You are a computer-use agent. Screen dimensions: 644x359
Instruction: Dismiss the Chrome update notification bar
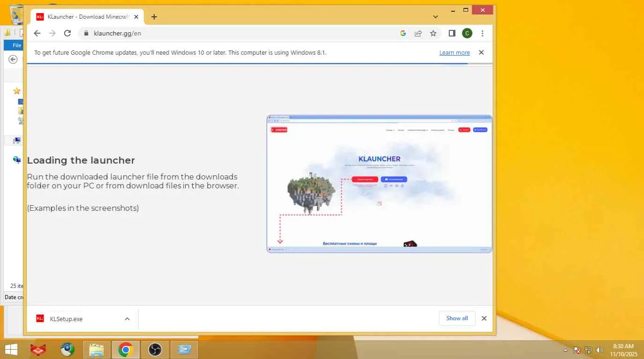pyautogui.click(x=481, y=52)
